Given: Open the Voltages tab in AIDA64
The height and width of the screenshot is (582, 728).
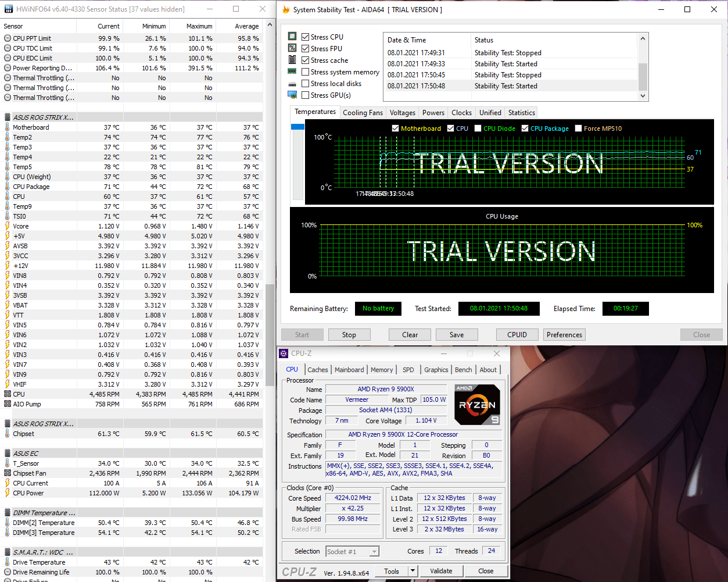Looking at the screenshot, I should click(403, 113).
